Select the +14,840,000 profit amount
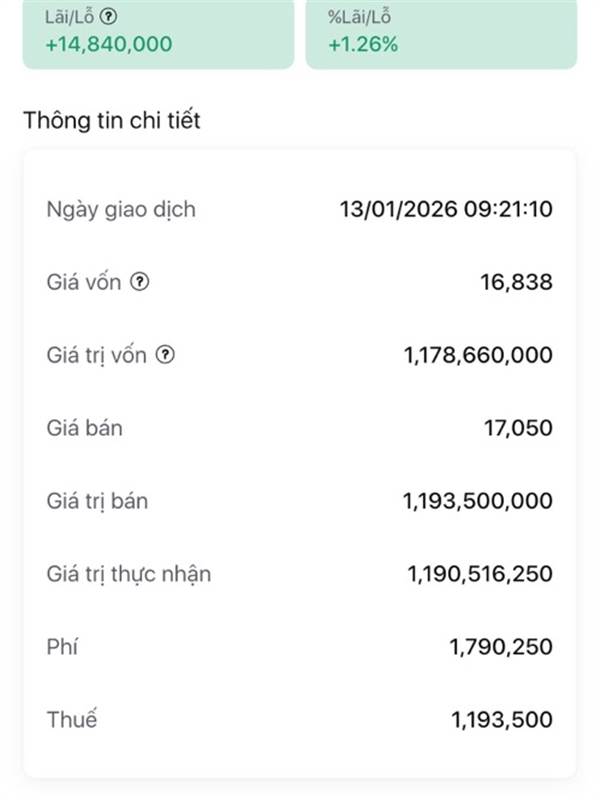 point(108,44)
